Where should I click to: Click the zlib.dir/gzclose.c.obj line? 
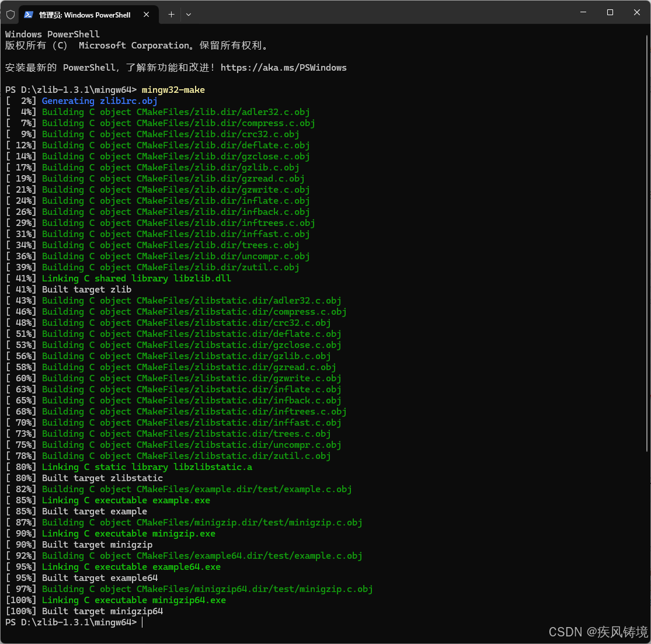tap(158, 156)
